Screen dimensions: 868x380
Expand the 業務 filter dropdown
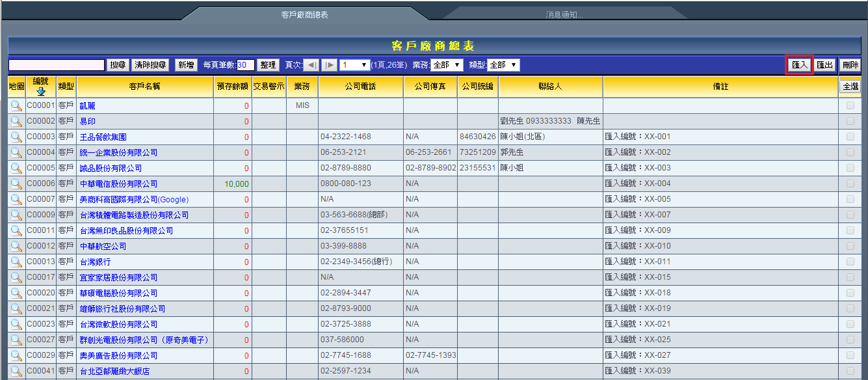click(x=447, y=65)
